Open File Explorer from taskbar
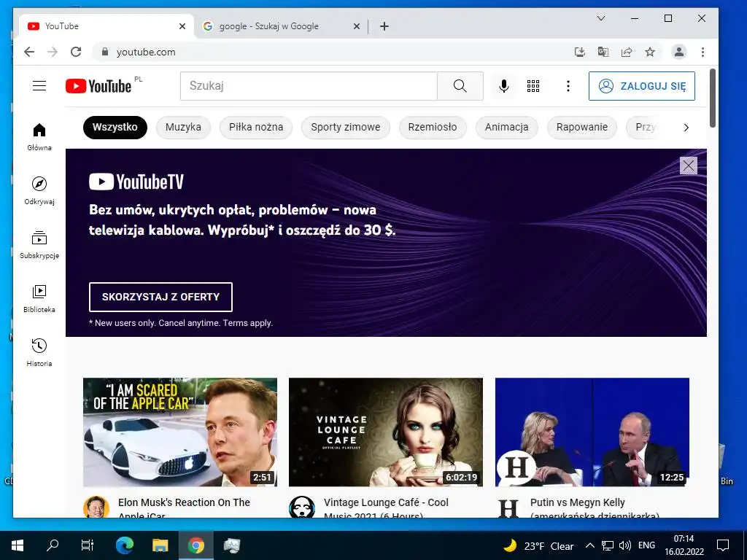 point(160,545)
